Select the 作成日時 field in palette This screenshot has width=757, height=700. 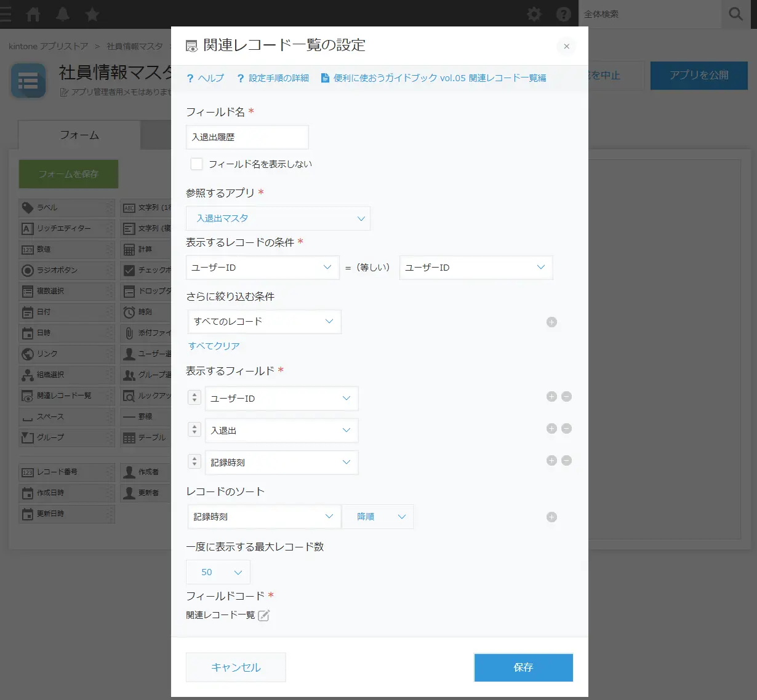pos(67,493)
